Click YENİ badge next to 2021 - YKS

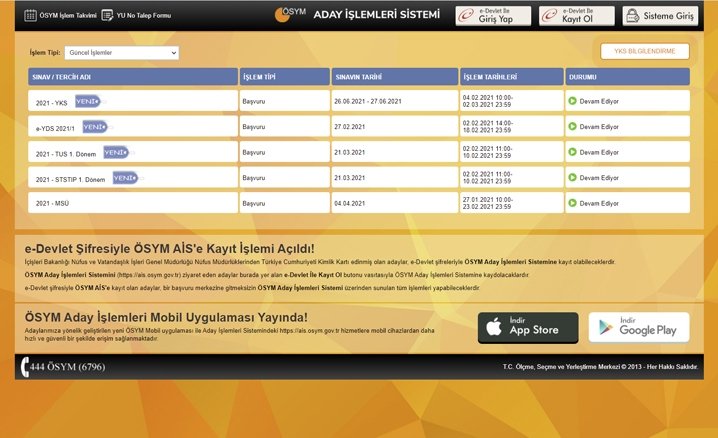[x=87, y=101]
